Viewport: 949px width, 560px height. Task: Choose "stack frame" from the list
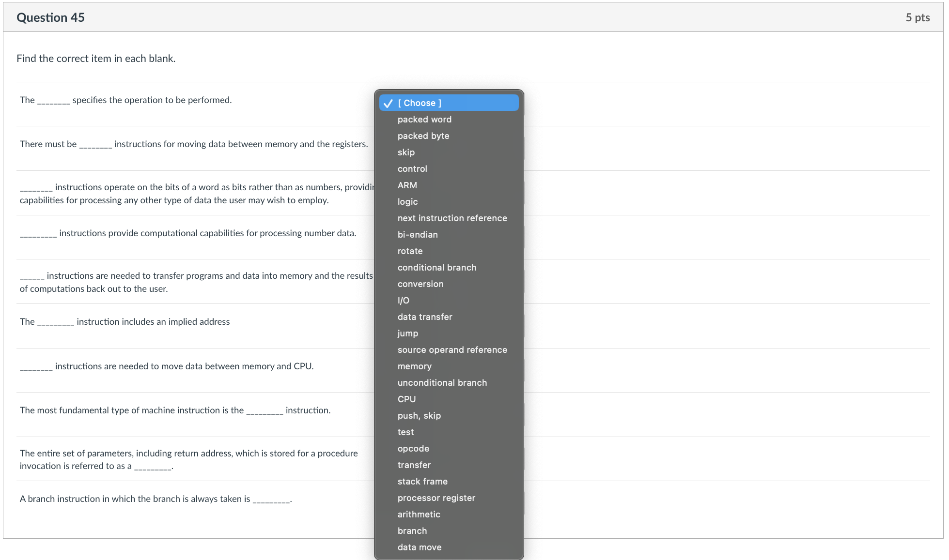point(422,481)
